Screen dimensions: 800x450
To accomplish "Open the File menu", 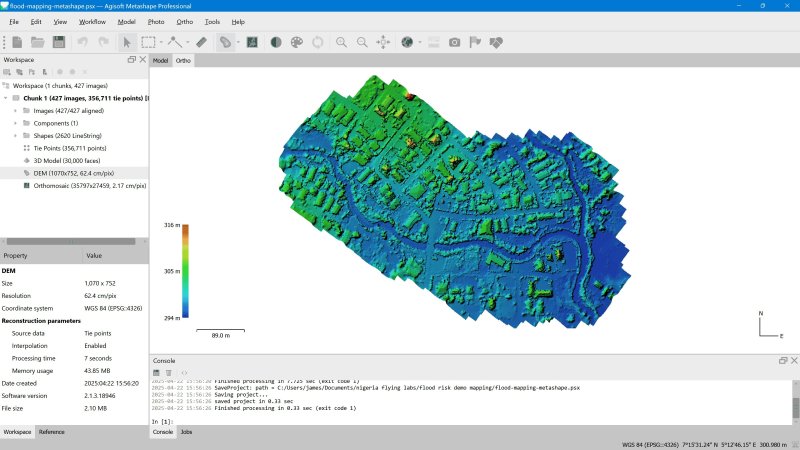I will [x=14, y=22].
